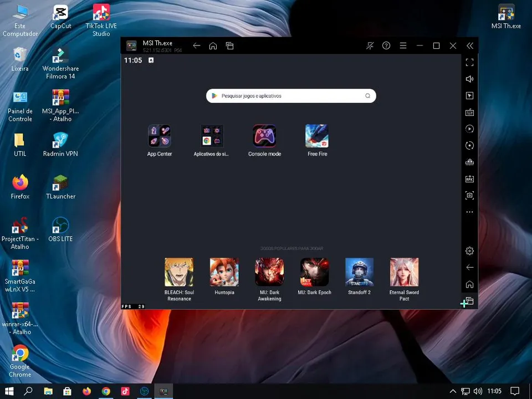
Task: Select Google Chrome desktop shortcut
Action: (20, 361)
